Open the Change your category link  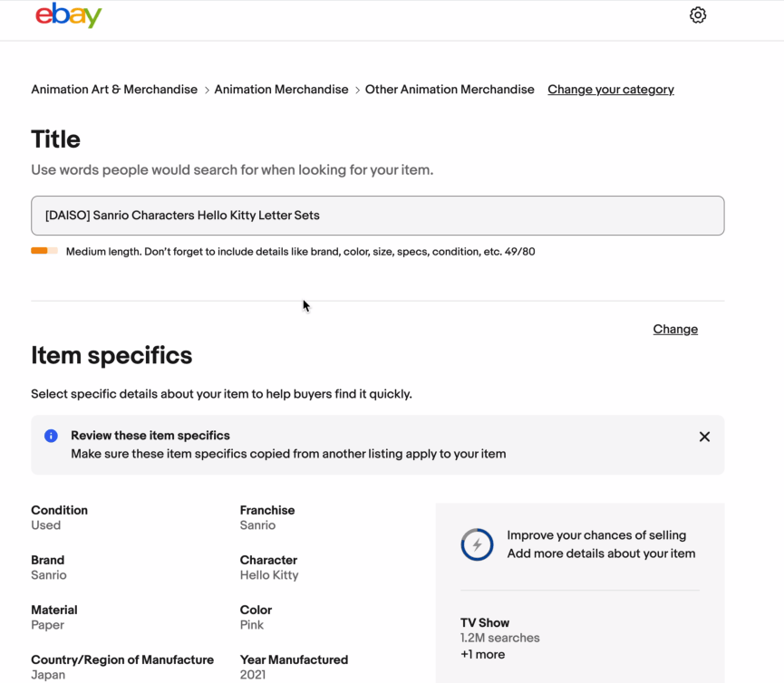point(611,90)
